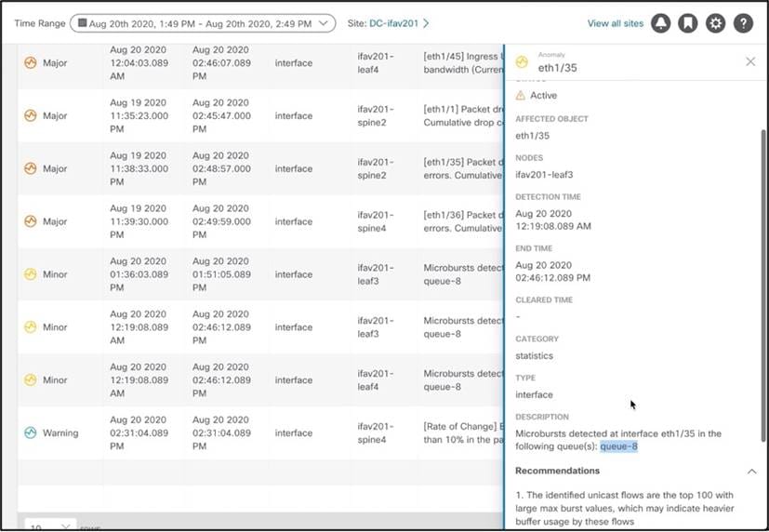Click end time Aug 20 2020 02:49:59.000 PM
Image resolution: width=769 pixels, height=532 pixels.
(x=221, y=221)
